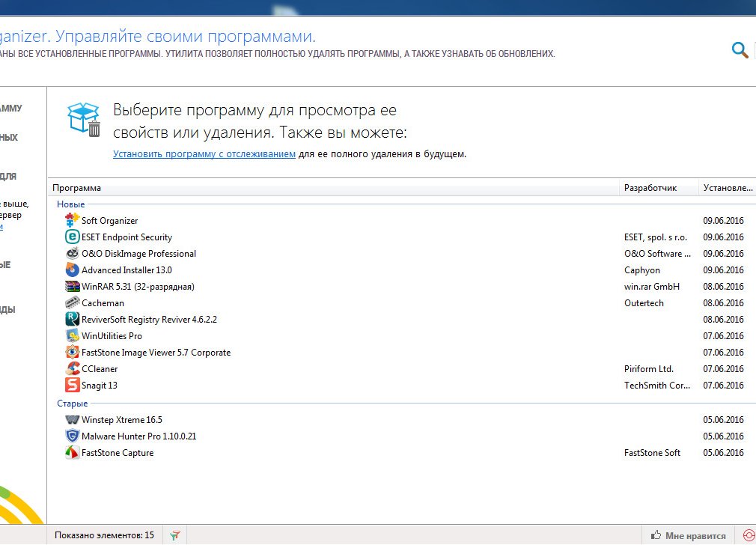Click developer cell 'FastStone Soft'
The image size is (756, 545).
(x=653, y=452)
